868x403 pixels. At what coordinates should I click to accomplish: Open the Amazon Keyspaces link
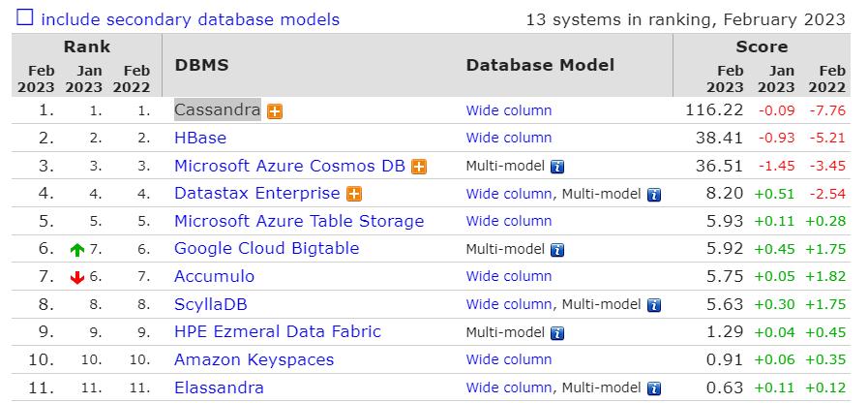coord(254,359)
